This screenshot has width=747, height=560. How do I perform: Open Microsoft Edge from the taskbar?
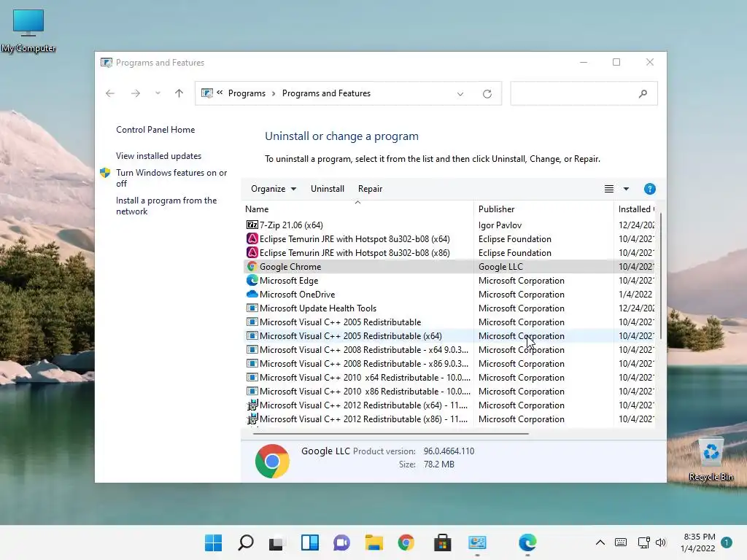click(527, 542)
